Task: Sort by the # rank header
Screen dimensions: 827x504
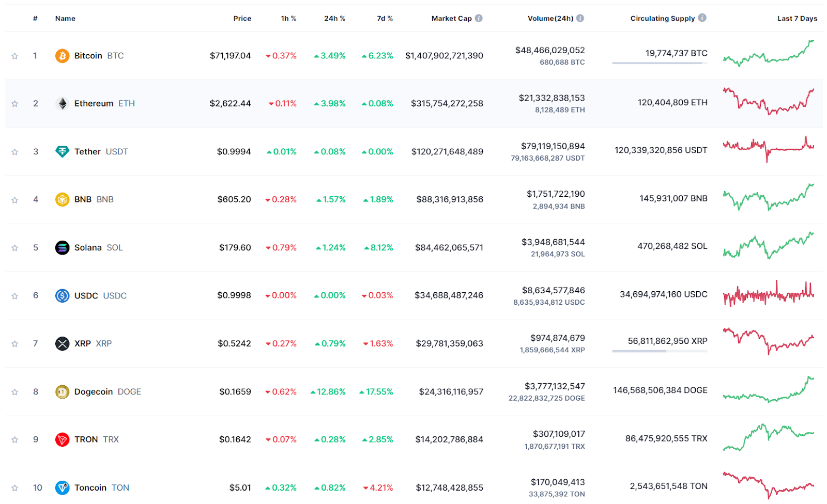Action: tap(35, 19)
